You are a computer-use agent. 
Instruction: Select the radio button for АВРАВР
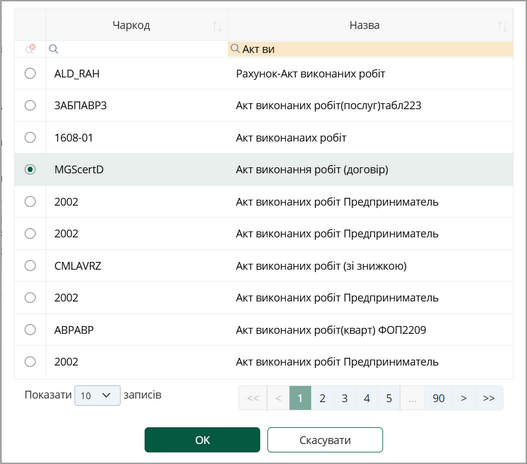coord(30,330)
